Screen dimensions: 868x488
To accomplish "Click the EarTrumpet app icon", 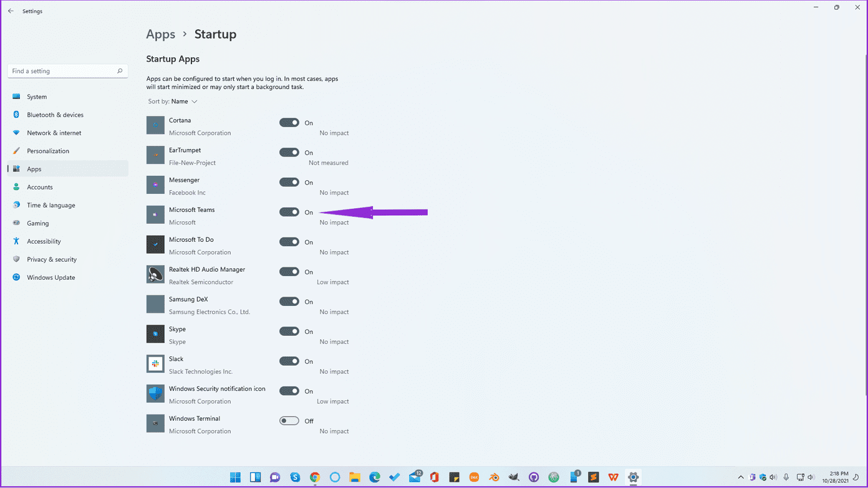I will [x=155, y=155].
